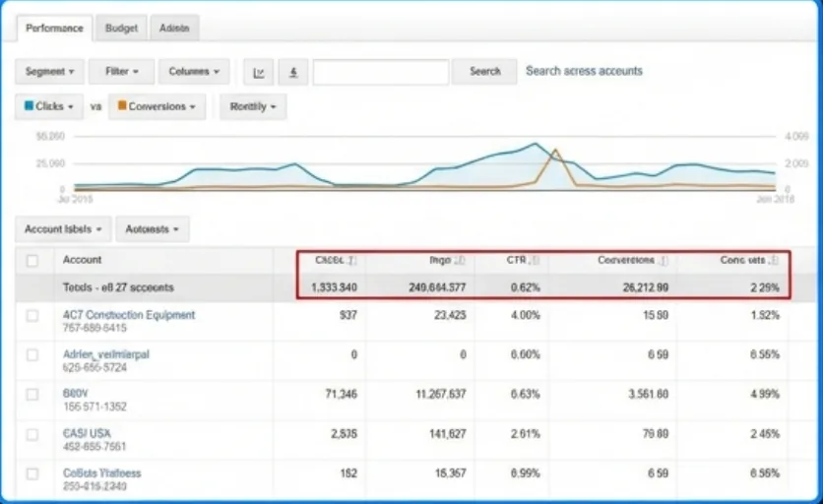This screenshot has width=823, height=504.
Task: Click the blue Clicks color swatch
Action: tap(30, 106)
